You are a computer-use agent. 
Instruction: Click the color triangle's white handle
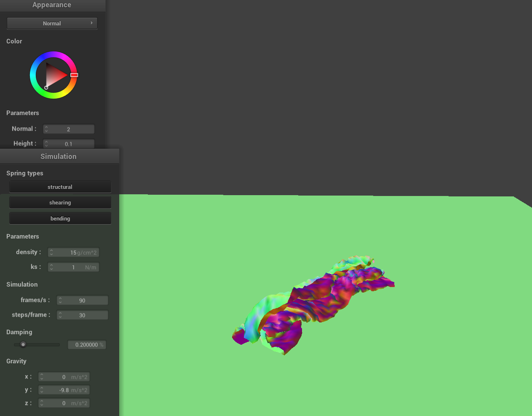coord(46,88)
